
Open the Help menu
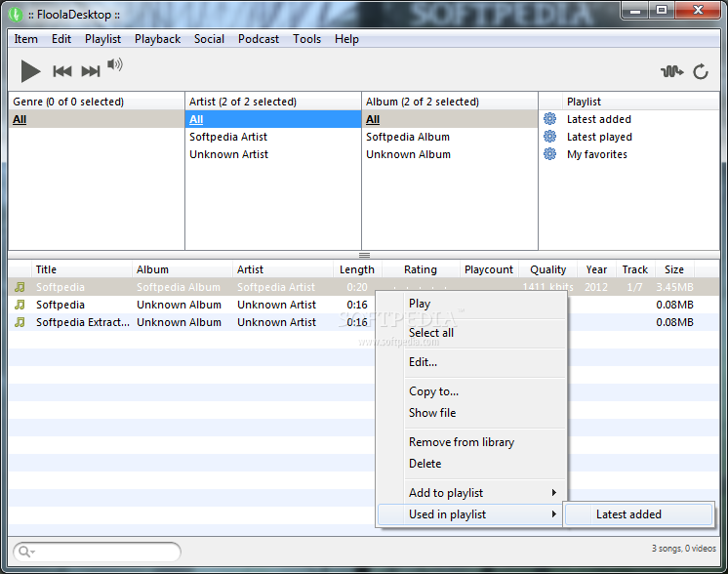(346, 39)
